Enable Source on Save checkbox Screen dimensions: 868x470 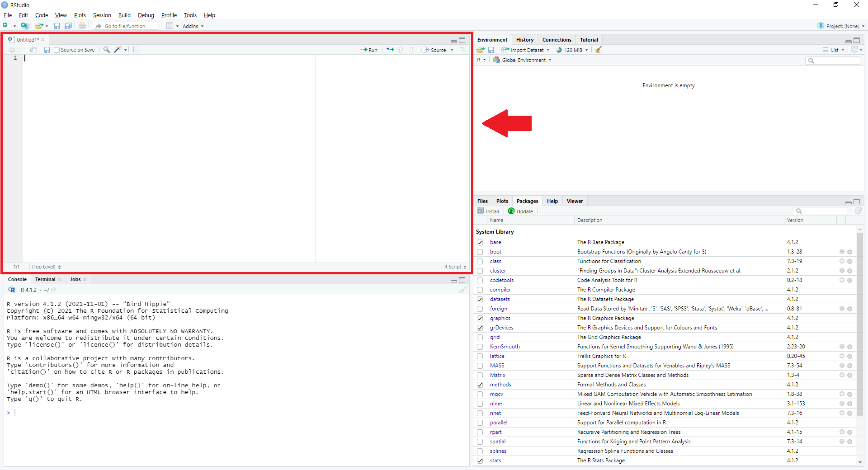(57, 50)
